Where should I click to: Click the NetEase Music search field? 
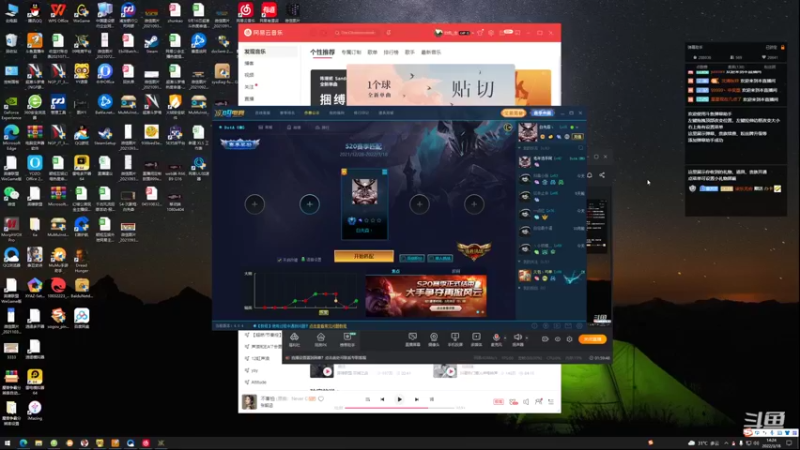pos(357,33)
